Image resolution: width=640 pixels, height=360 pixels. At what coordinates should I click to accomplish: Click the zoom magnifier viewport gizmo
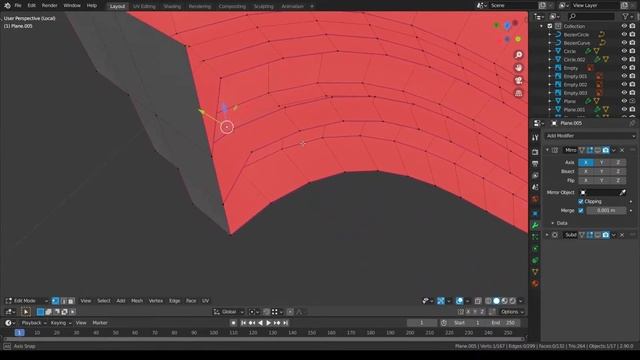[518, 55]
